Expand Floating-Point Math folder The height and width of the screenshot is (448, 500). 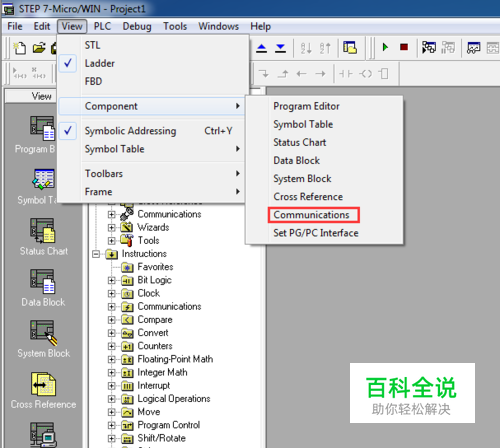pyautogui.click(x=111, y=360)
